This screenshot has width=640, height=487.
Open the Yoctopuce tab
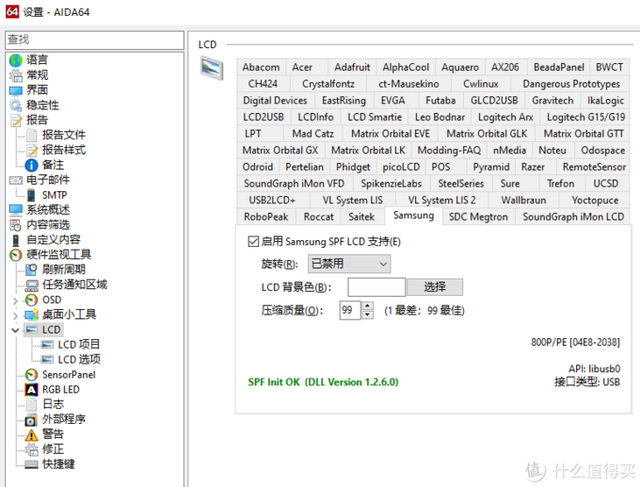(595, 200)
